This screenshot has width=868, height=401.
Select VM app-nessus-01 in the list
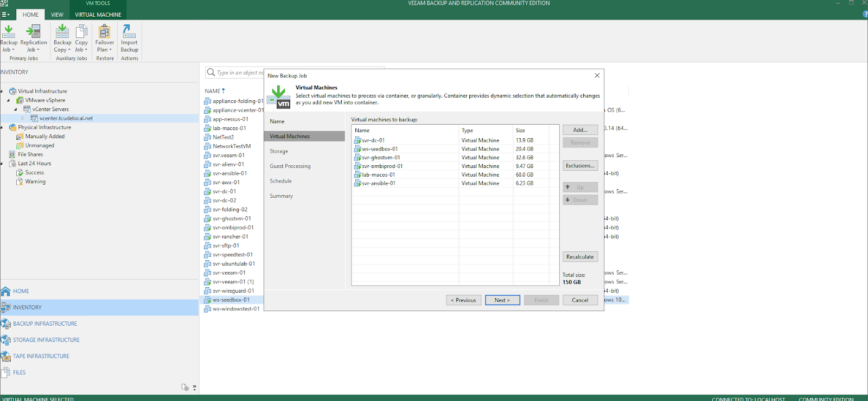click(x=231, y=119)
